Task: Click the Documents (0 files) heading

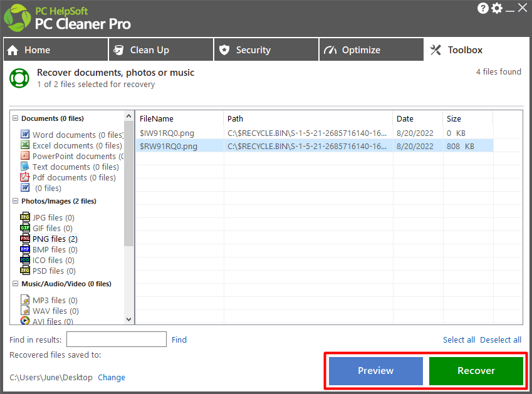Action: pos(53,118)
